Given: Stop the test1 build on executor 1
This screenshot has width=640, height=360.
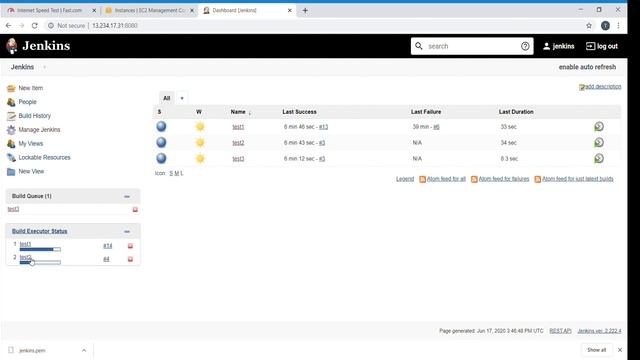Looking at the screenshot, I should coord(130,246).
